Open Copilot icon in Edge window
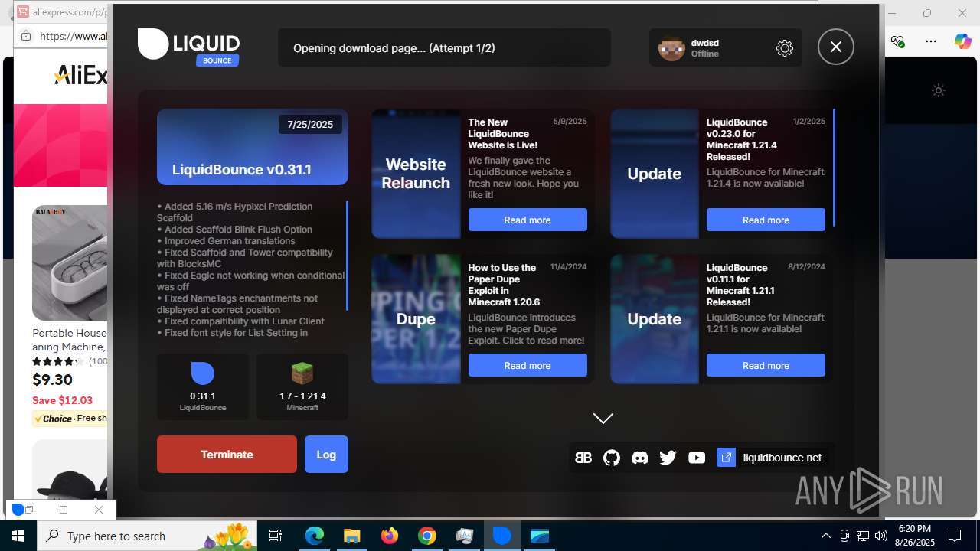This screenshot has width=980, height=551. [962, 41]
